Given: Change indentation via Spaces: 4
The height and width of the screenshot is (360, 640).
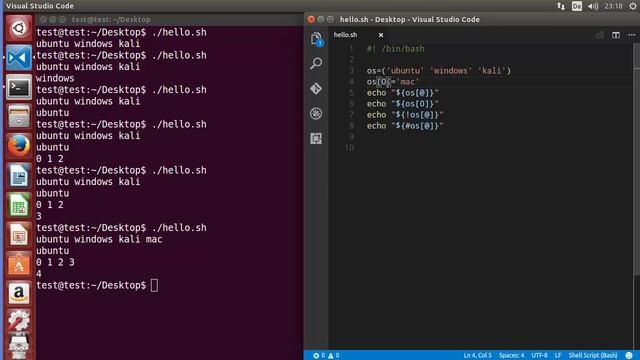Looking at the screenshot, I should [511, 355].
